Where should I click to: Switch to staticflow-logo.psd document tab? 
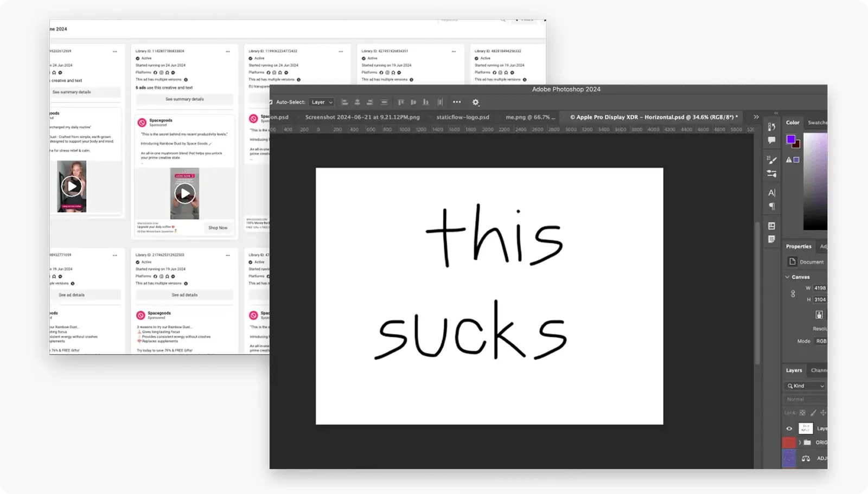462,117
